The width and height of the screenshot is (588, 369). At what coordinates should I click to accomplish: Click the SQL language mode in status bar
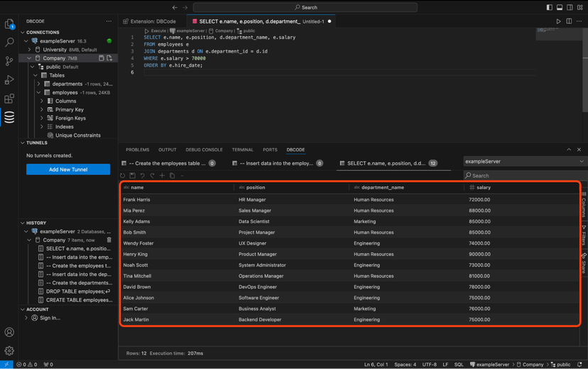[459, 365]
